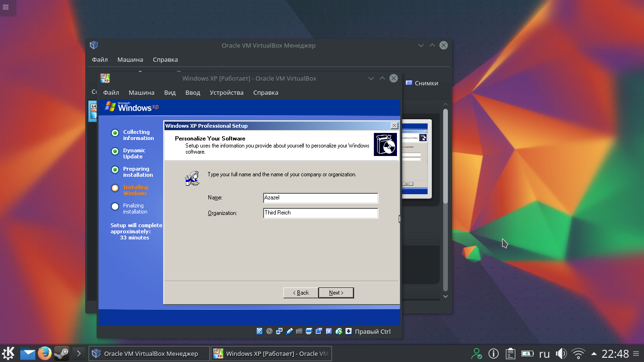
Task: Click 'Installing Windows' setup step
Action: [x=136, y=190]
